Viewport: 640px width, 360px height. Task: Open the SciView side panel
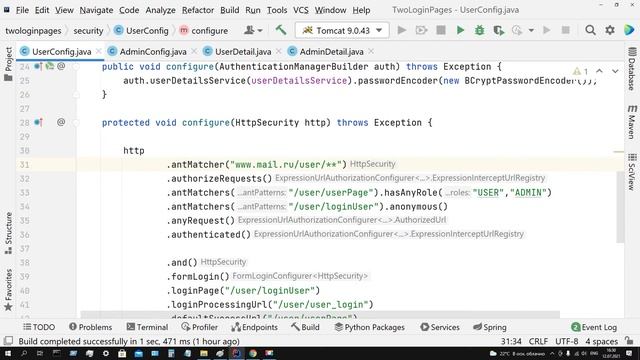(x=632, y=172)
